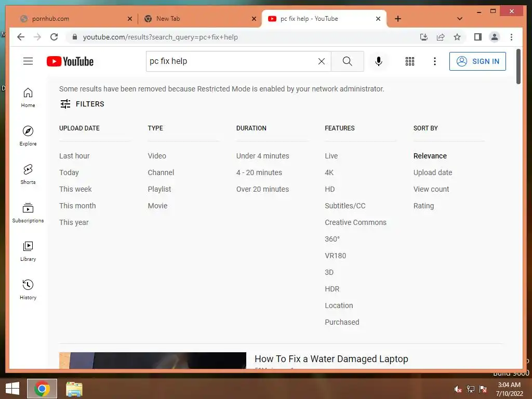Click the YouTube logo
532x399 pixels.
click(70, 61)
